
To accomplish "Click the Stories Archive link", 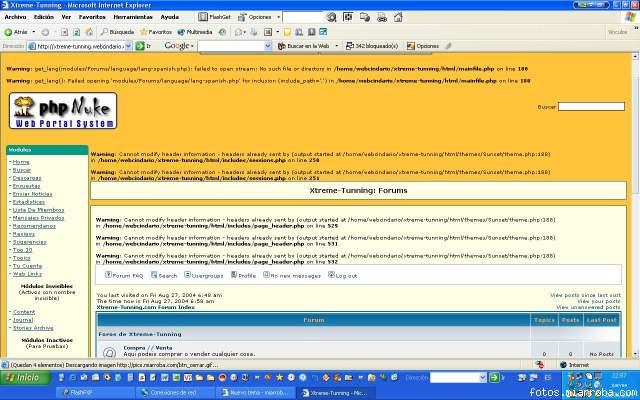I will click(33, 328).
